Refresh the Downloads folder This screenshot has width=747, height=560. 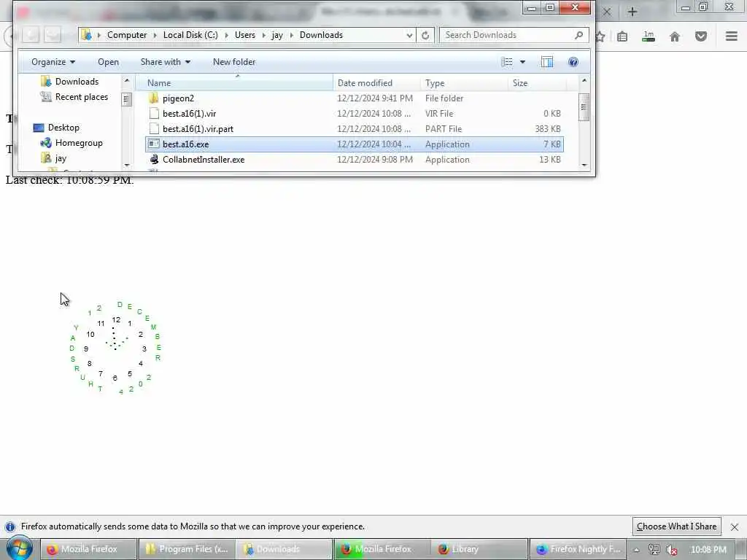(x=425, y=35)
